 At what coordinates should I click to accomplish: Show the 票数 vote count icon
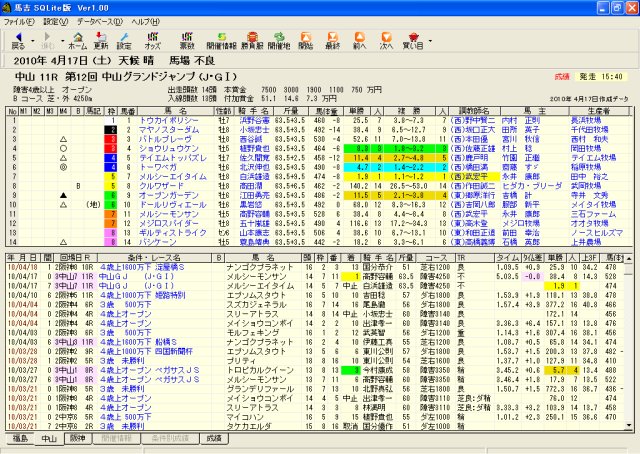(x=187, y=37)
